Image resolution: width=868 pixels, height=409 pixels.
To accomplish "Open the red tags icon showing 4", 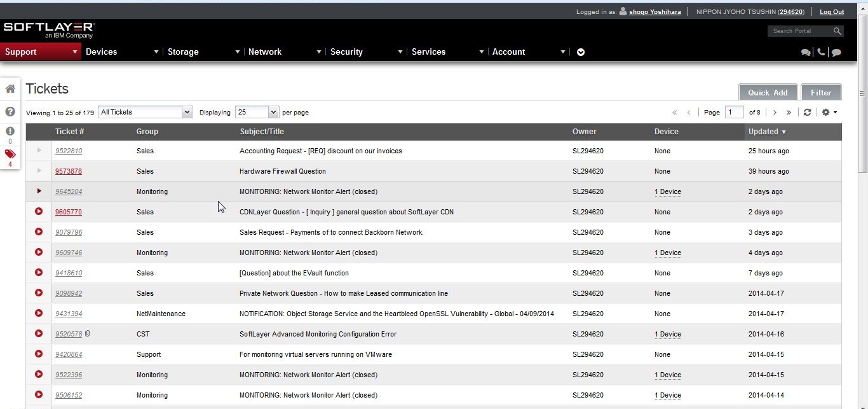I will (10, 154).
